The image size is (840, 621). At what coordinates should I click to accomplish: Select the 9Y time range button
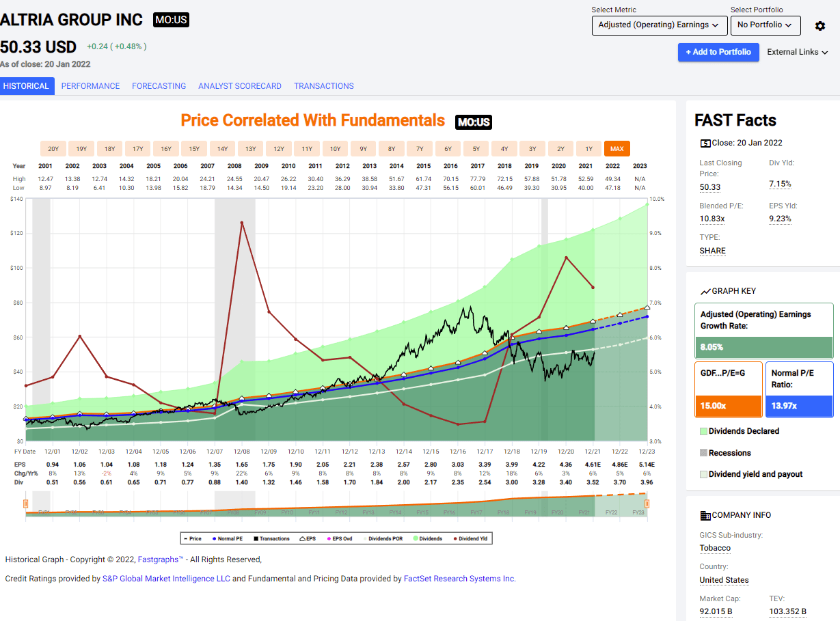pos(364,149)
